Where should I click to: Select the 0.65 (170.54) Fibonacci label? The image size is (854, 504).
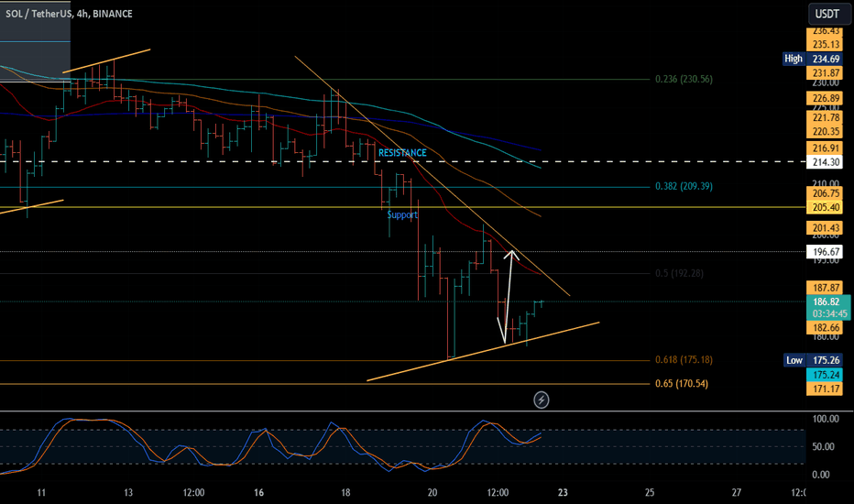[682, 384]
